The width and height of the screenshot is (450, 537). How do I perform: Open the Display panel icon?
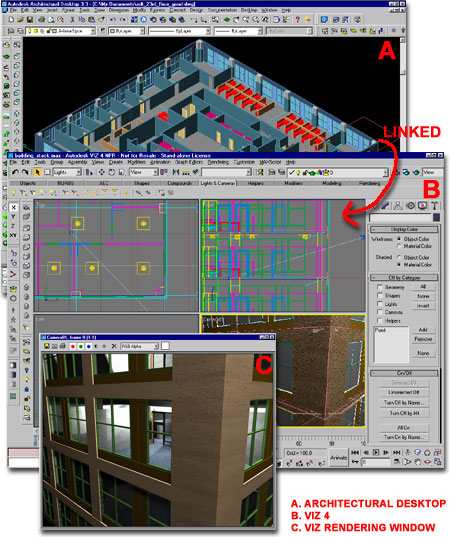coord(423,205)
